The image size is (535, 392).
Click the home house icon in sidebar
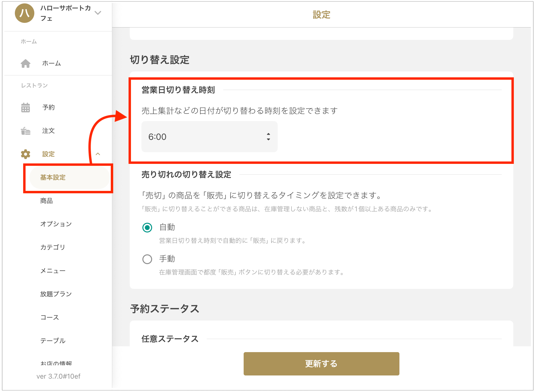26,63
